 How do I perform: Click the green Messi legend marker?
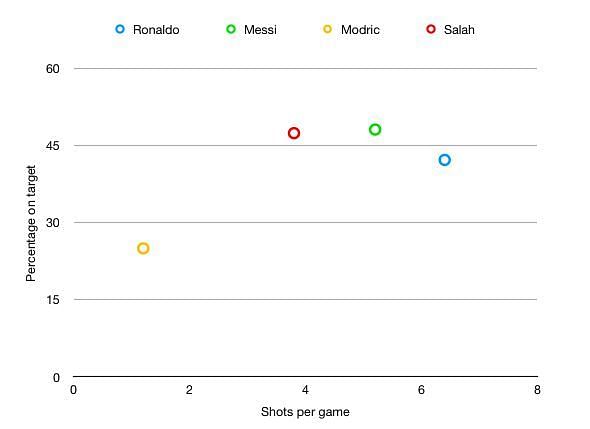click(x=231, y=29)
